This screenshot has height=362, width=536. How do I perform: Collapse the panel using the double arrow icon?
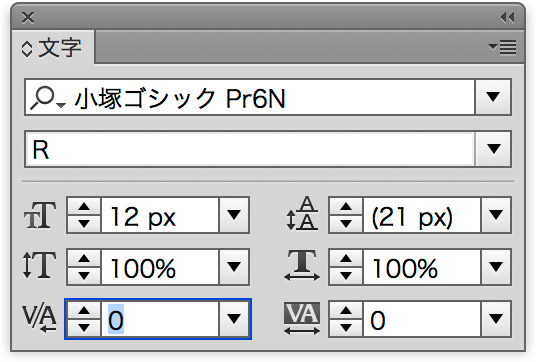pos(507,17)
